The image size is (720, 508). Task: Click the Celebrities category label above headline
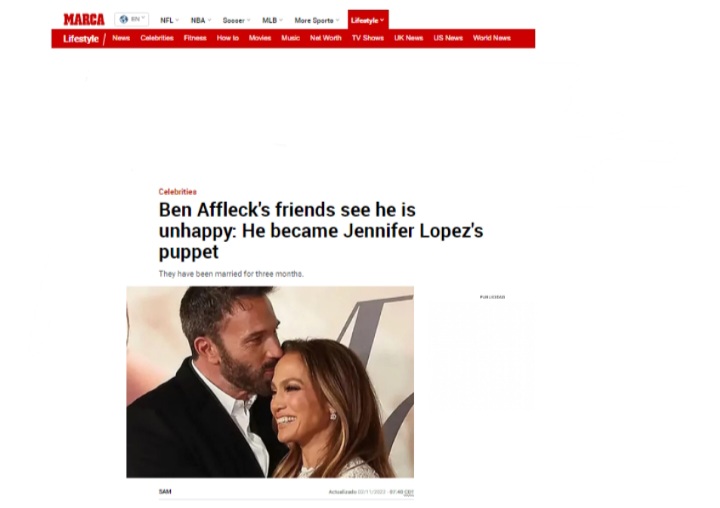tap(178, 192)
